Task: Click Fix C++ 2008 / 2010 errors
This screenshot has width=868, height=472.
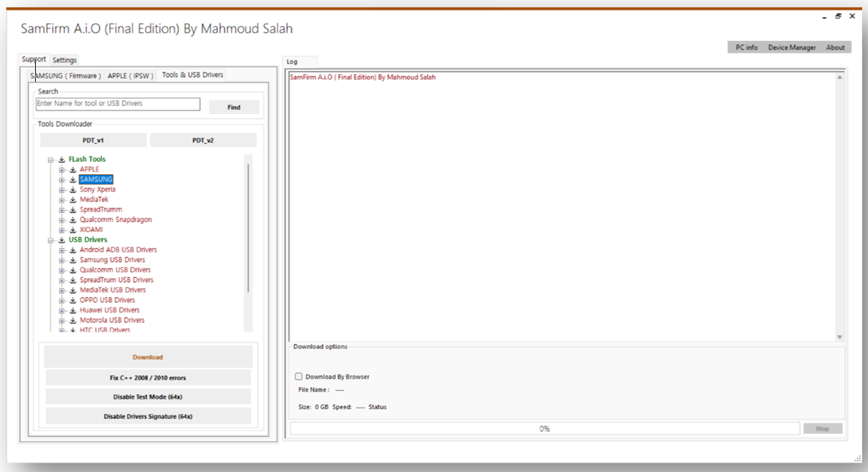Action: click(x=148, y=378)
